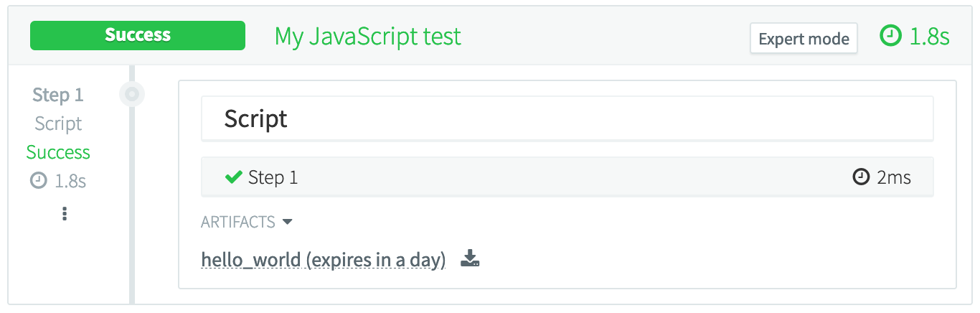
Task: Click the ARTIFACTS label text
Action: [238, 223]
